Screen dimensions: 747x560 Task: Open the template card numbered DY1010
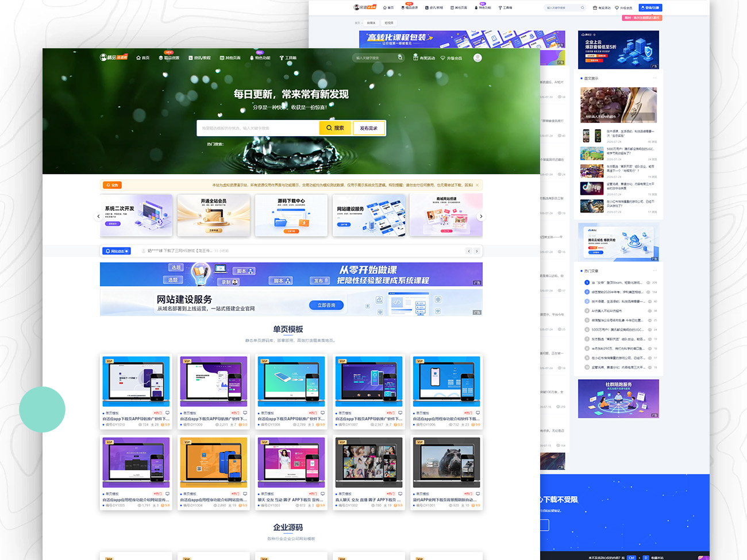(136, 392)
